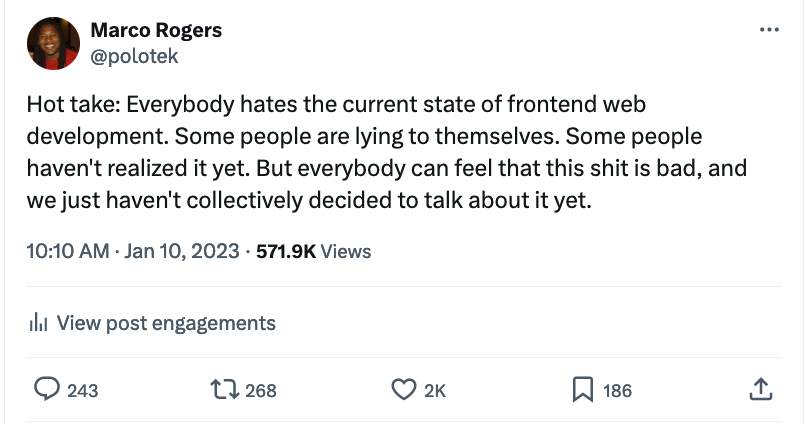This screenshot has height=424, width=805.
Task: Like the post with the heart icon
Action: pos(402,390)
